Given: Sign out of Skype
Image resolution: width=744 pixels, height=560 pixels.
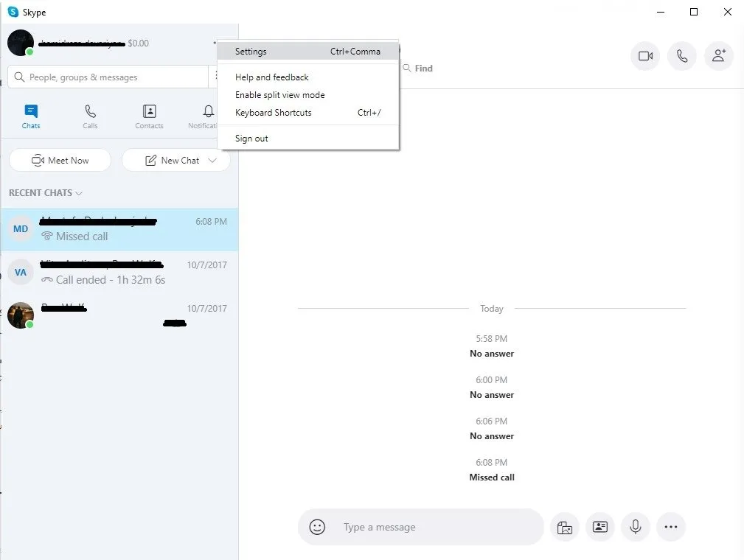Looking at the screenshot, I should [x=307, y=139].
